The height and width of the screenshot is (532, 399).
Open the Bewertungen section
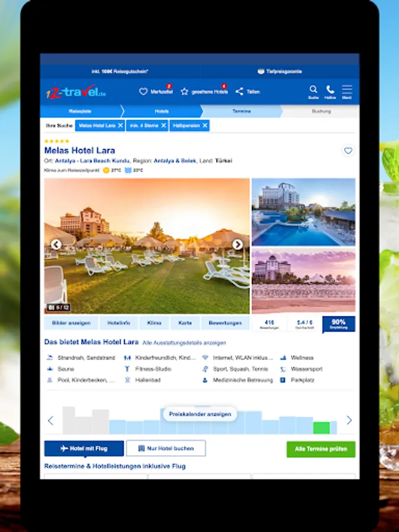point(225,323)
